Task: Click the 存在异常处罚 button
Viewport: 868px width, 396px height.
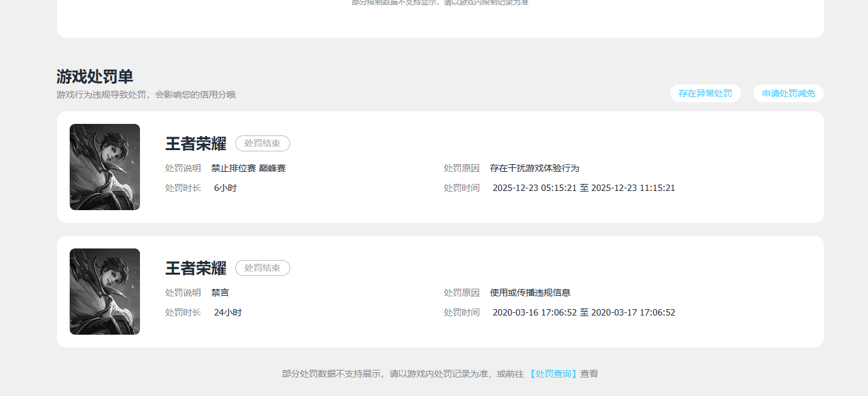Action: pyautogui.click(x=705, y=93)
